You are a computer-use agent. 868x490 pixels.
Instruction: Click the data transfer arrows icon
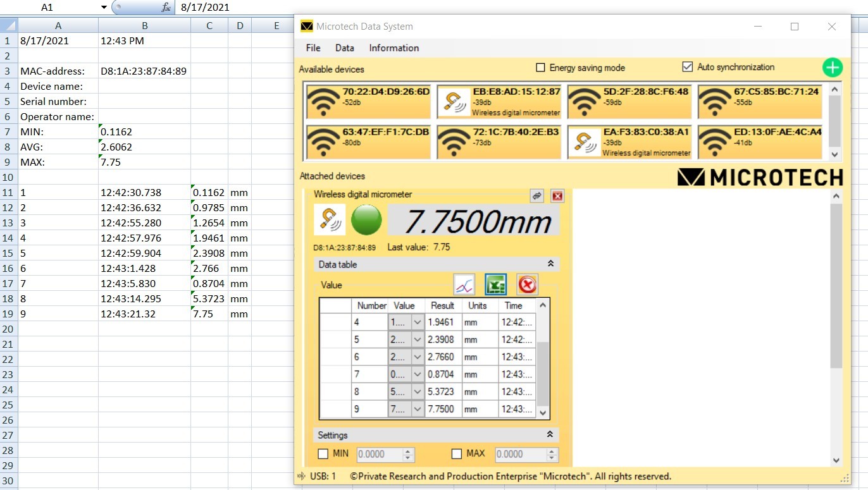[536, 196]
